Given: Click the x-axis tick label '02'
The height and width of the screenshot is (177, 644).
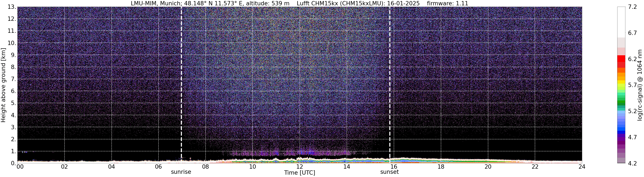Looking at the screenshot, I should 64,167.
